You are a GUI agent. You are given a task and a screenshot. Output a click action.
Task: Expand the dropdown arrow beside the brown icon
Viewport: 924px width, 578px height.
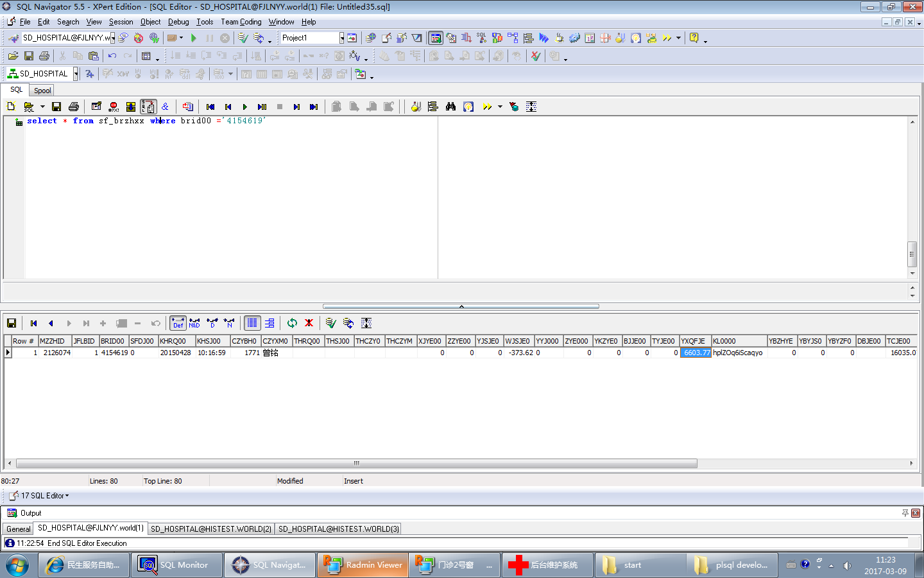point(181,38)
